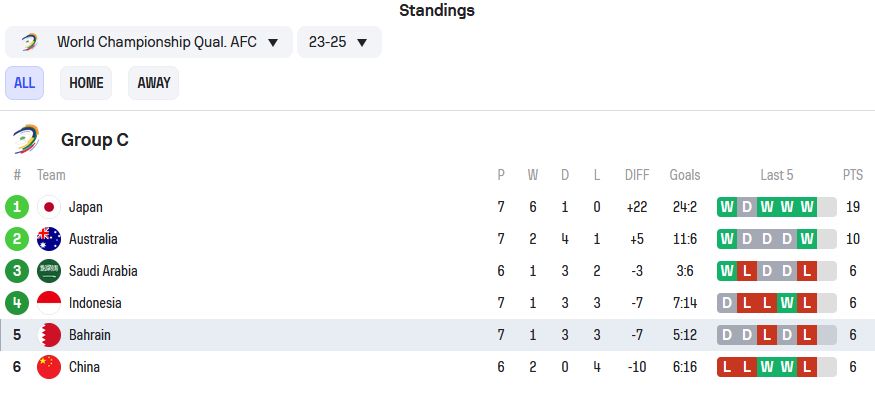Open the 23-25 season dropdown

click(339, 42)
